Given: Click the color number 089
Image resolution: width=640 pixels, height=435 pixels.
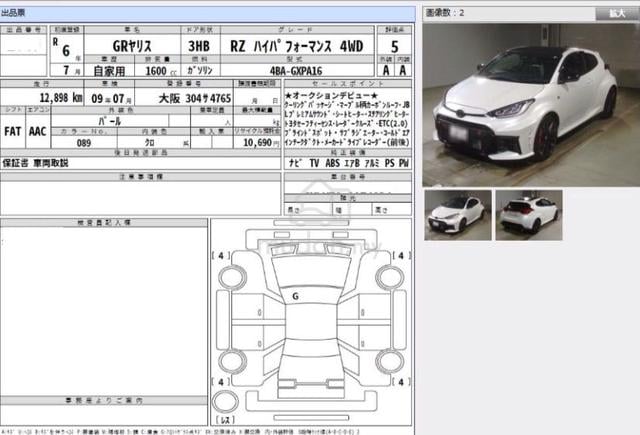Looking at the screenshot, I should click(x=84, y=143).
